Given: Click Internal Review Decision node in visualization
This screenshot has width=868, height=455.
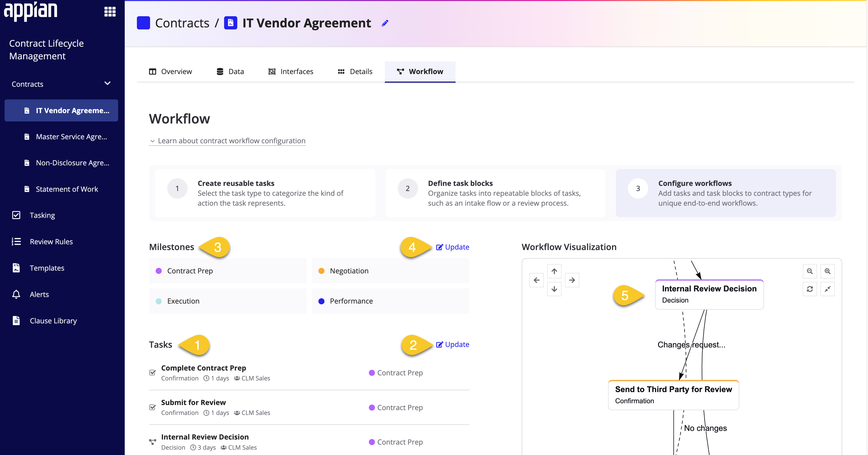Looking at the screenshot, I should coord(709,294).
